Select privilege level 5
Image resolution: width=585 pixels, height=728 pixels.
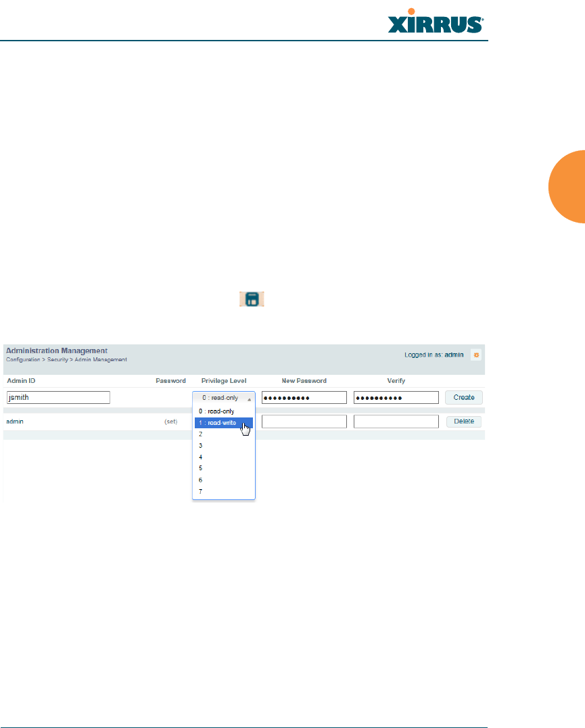point(224,468)
